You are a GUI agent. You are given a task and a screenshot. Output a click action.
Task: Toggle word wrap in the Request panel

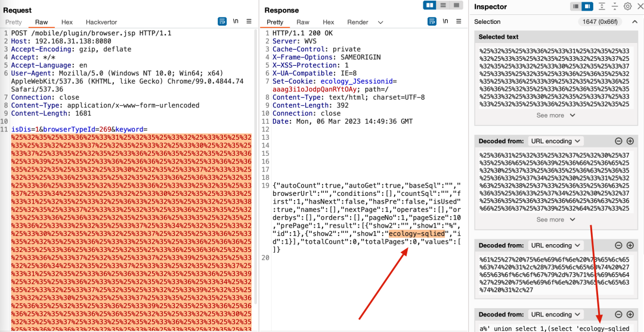tap(222, 22)
